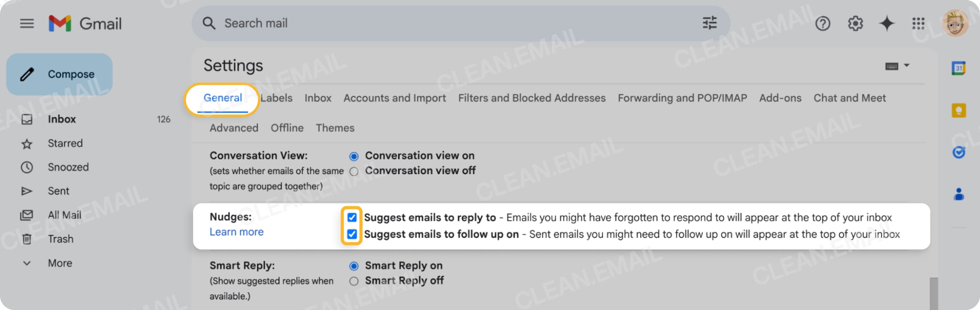Select Conversation view off
The width and height of the screenshot is (980, 310).
point(354,171)
